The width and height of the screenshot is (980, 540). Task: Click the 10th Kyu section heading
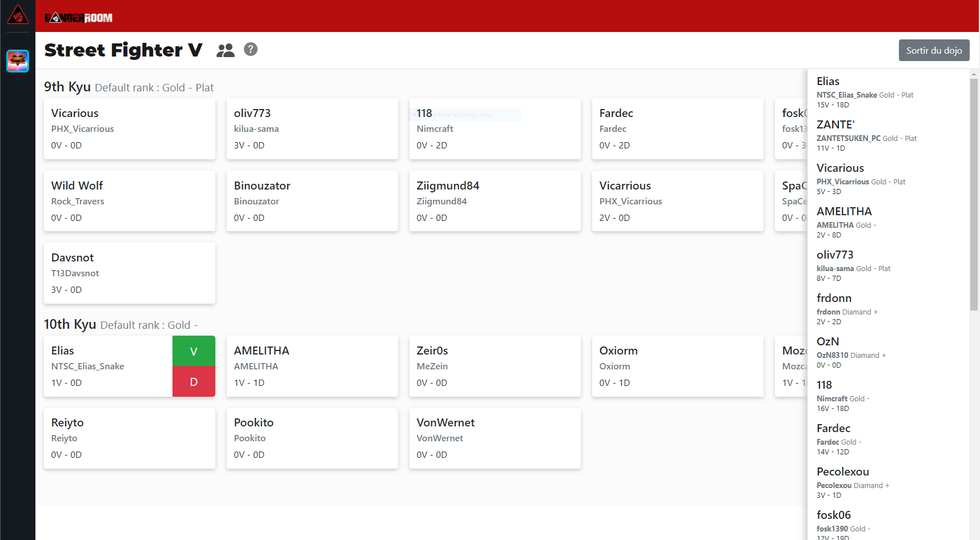pyautogui.click(x=70, y=324)
